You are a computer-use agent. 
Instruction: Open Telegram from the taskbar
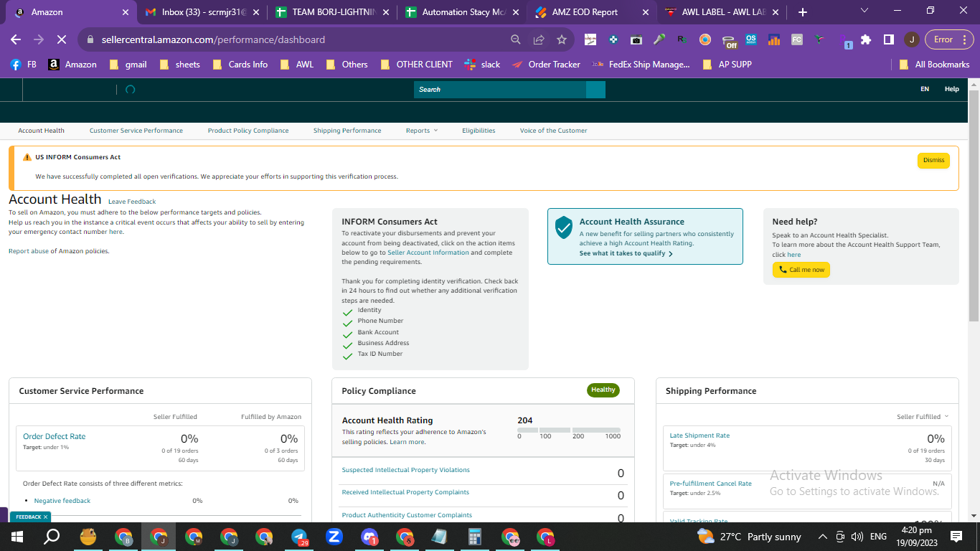[299, 537]
